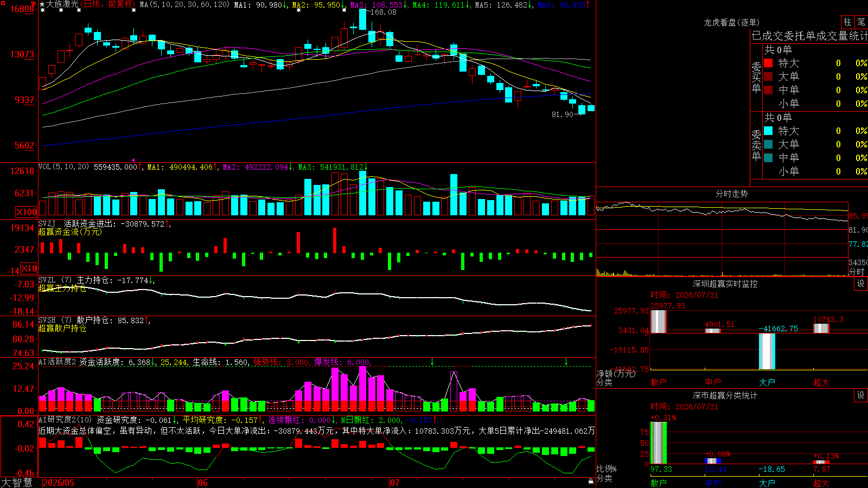Click the green 散户 bar showing +0.31%
Viewport: 868px width, 488px height.
pyautogui.click(x=659, y=443)
